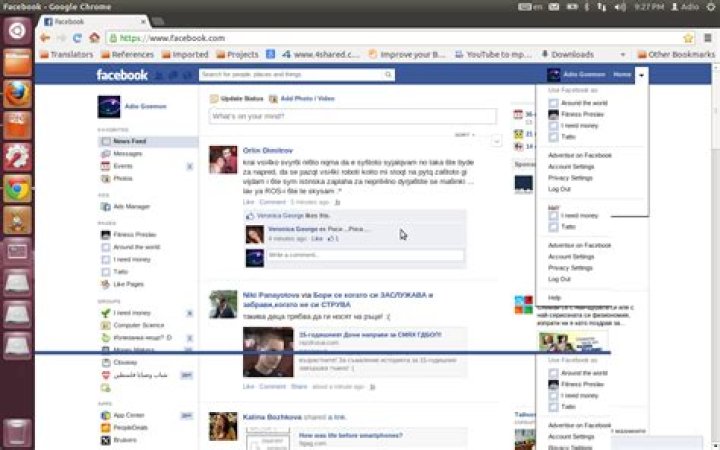Click Home in the Facebook top bar

coord(622,74)
